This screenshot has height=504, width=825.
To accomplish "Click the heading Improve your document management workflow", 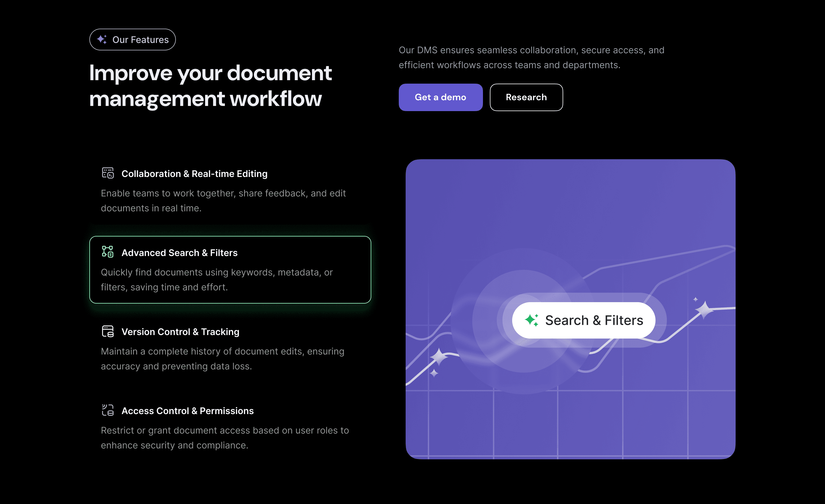I will pyautogui.click(x=210, y=86).
